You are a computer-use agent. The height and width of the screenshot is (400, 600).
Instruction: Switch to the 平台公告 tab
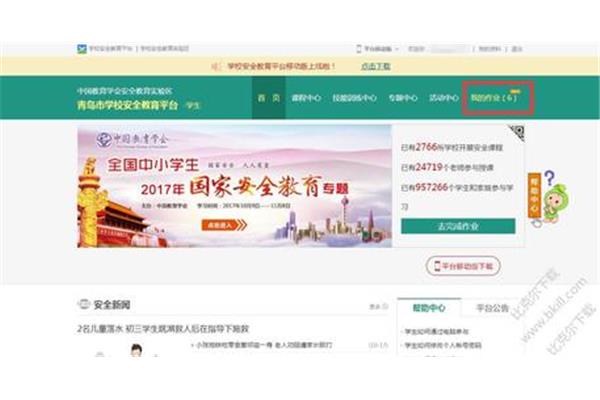click(x=492, y=308)
